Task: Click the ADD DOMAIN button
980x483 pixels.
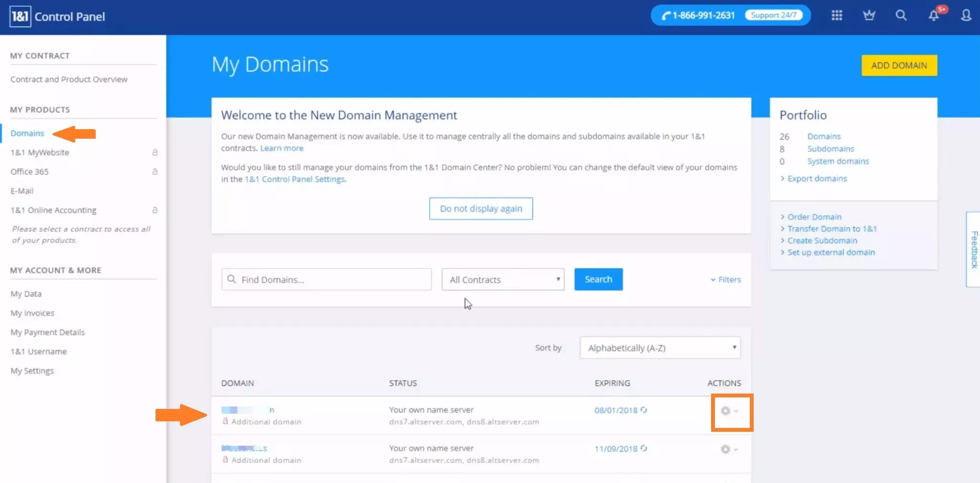Action: pos(899,66)
